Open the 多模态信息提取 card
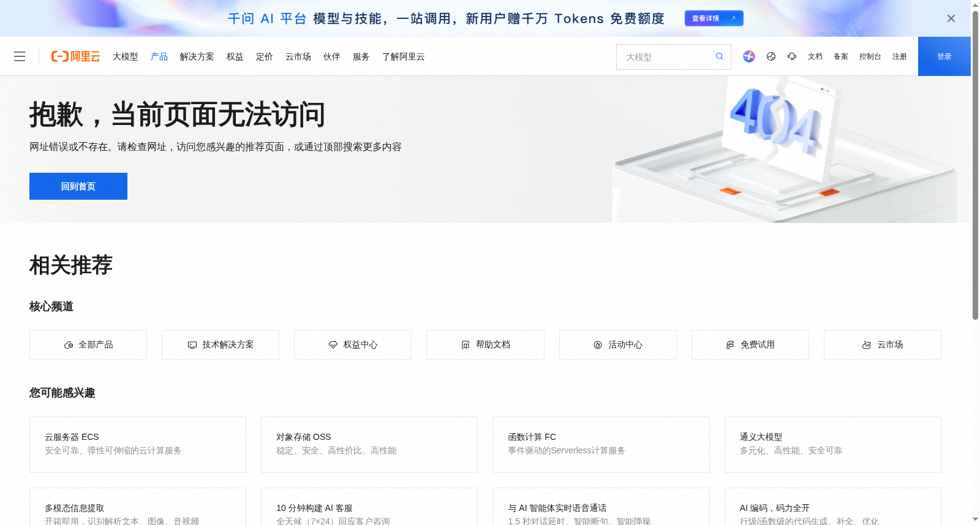 (138, 507)
